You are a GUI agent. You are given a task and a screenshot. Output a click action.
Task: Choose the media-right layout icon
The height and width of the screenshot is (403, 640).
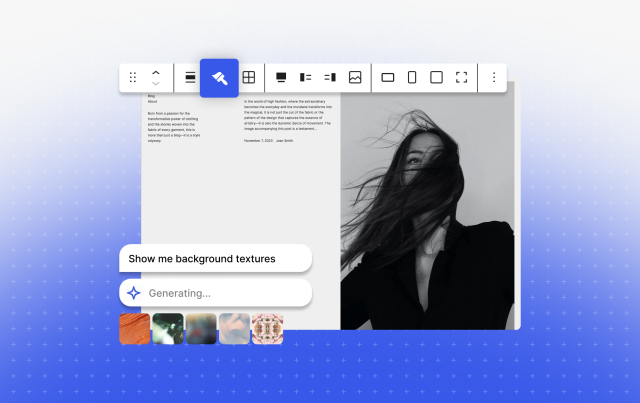[330, 77]
